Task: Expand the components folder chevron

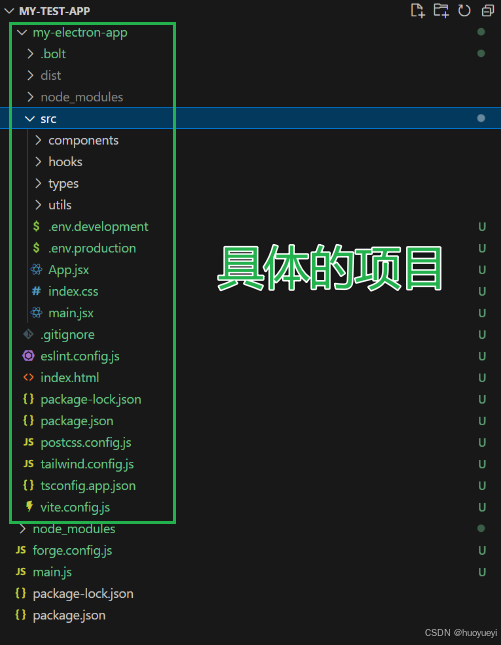Action: 38,140
